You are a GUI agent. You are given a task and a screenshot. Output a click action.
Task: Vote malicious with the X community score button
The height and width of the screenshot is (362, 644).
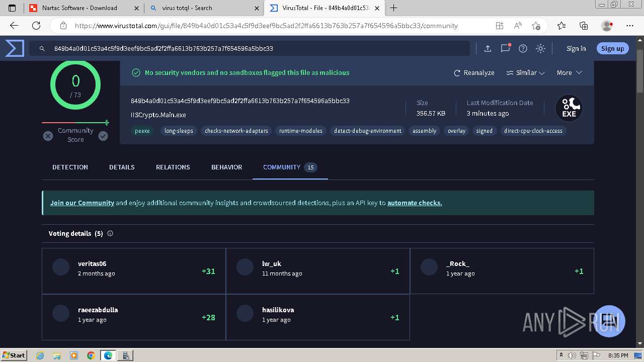click(x=48, y=136)
